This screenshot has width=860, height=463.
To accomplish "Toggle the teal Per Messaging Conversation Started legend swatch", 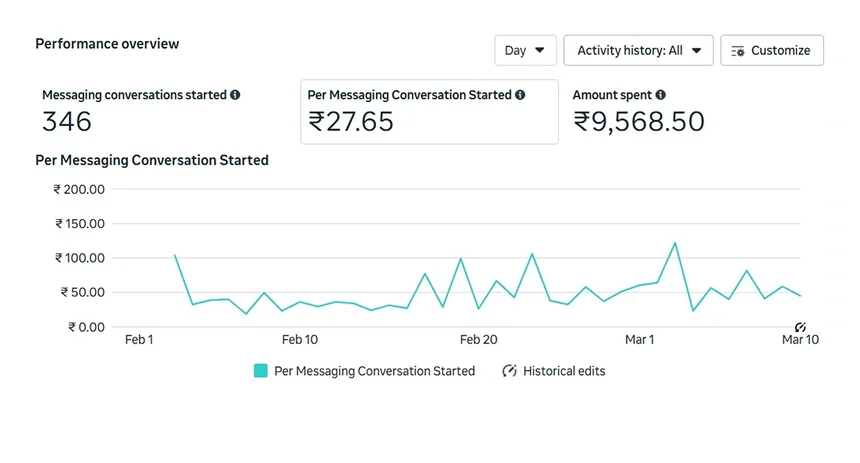I will tap(261, 371).
